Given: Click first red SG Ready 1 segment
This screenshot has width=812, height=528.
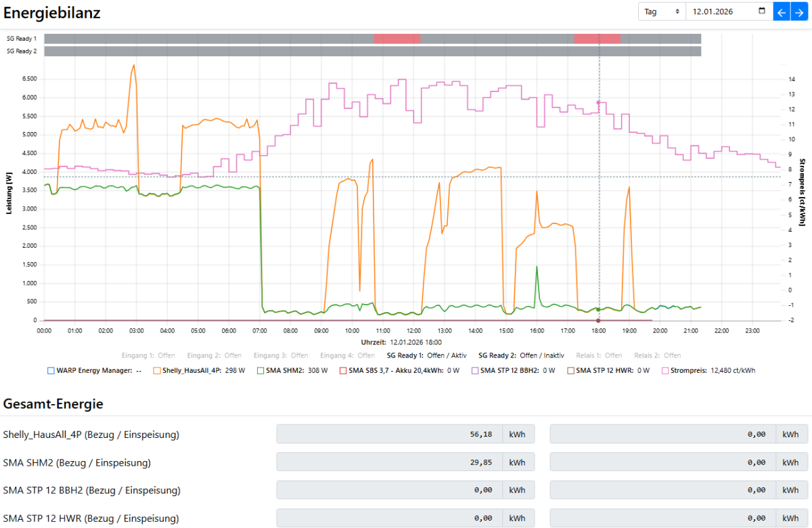Looking at the screenshot, I should (397, 39).
